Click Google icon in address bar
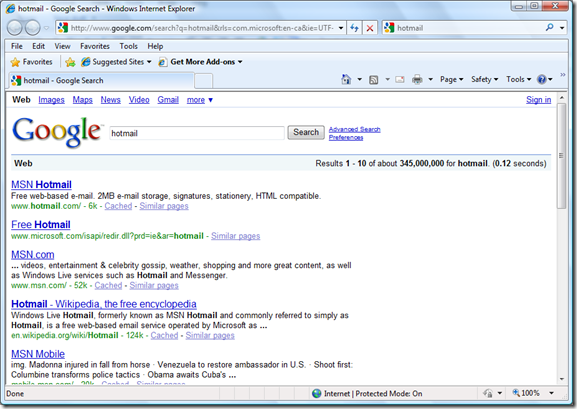The image size is (577, 409). point(63,28)
